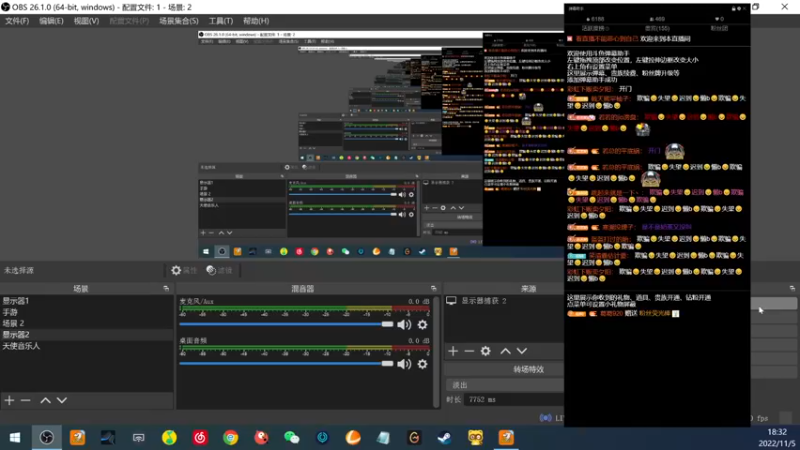This screenshot has width=800, height=450.
Task: Open the 工具(T) menu
Action: (220, 21)
